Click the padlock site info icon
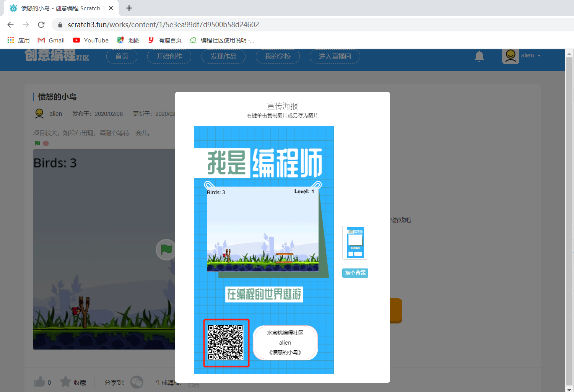The image size is (574, 392). coord(60,25)
